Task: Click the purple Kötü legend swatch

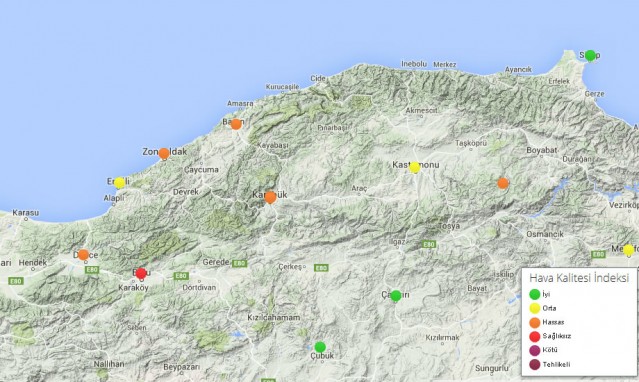Action: click(535, 350)
